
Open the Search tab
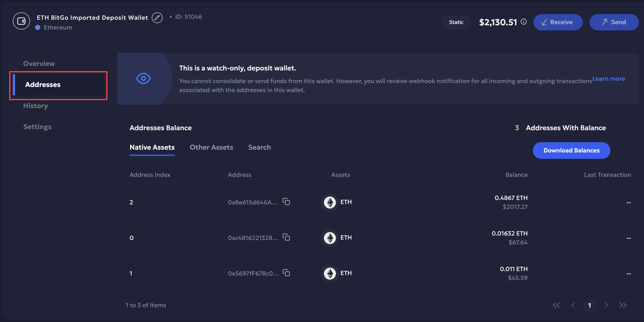click(259, 147)
